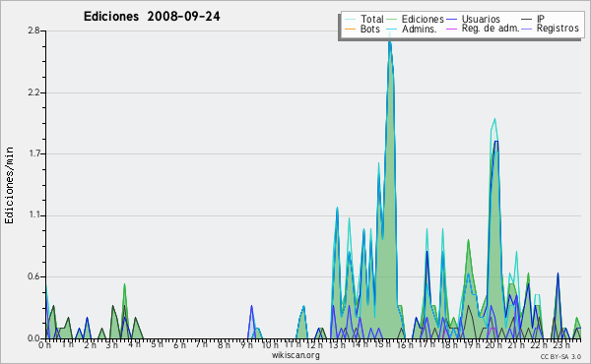
Task: Click the cyan line swatch next to Total
Action: pos(350,20)
